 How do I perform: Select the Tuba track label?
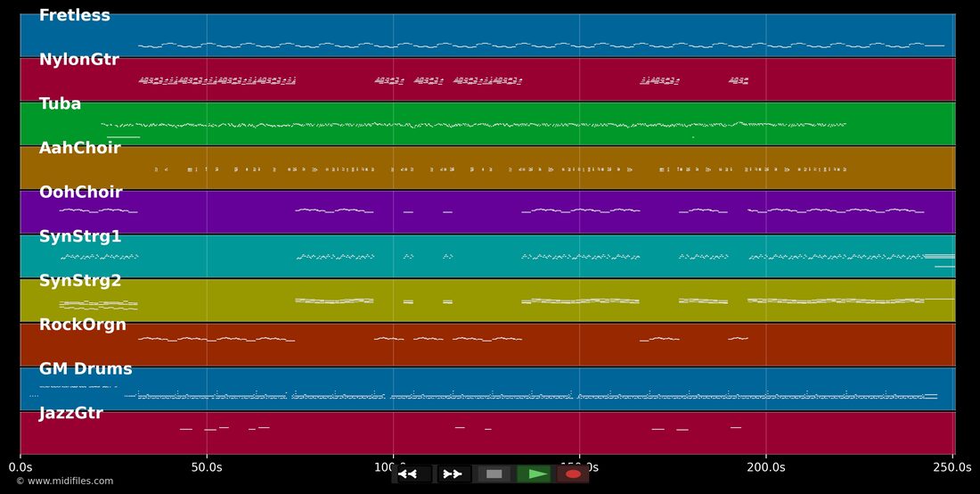(60, 103)
